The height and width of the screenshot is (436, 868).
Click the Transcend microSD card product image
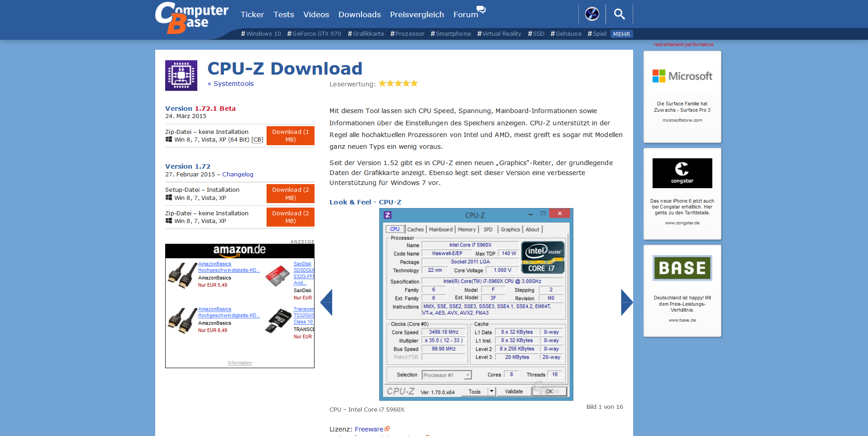coord(278,321)
